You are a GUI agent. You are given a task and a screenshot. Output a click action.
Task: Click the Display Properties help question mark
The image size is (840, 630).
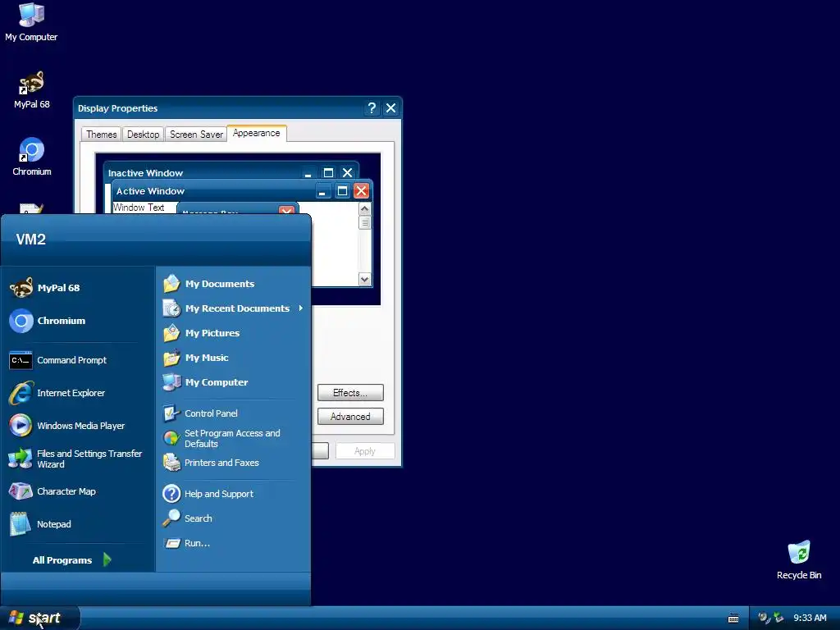coord(372,108)
